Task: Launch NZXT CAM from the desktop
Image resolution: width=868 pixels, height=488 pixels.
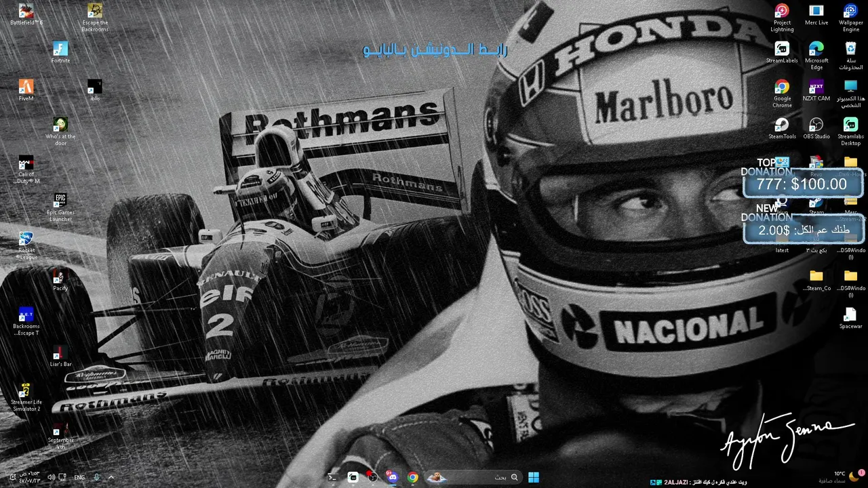Action: [816, 90]
